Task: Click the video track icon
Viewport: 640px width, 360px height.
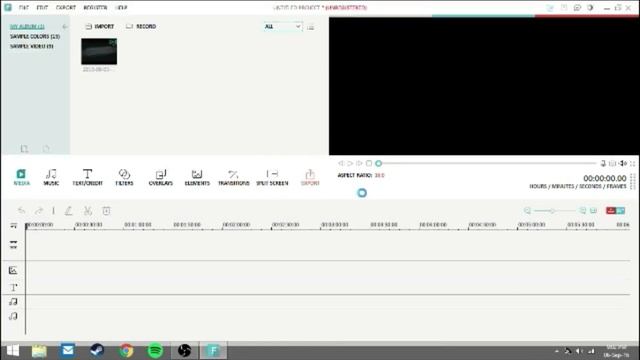Action: pos(13,244)
